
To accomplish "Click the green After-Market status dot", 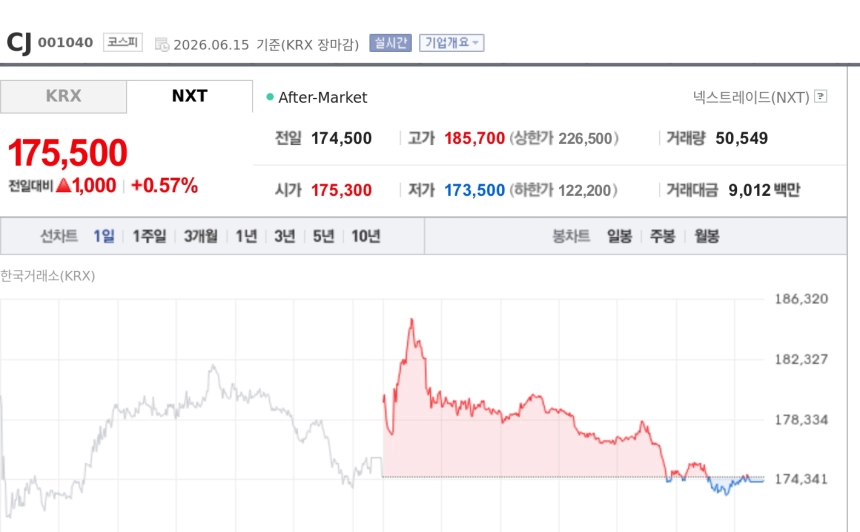I will pos(270,97).
